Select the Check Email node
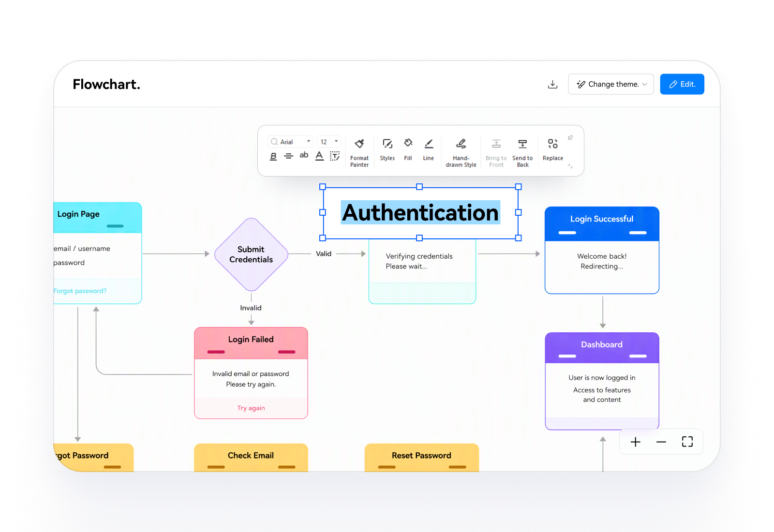 [251, 457]
